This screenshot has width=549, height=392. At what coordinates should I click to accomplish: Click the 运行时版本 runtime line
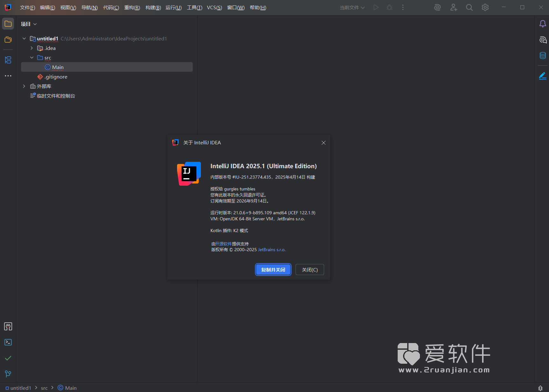[263, 213]
